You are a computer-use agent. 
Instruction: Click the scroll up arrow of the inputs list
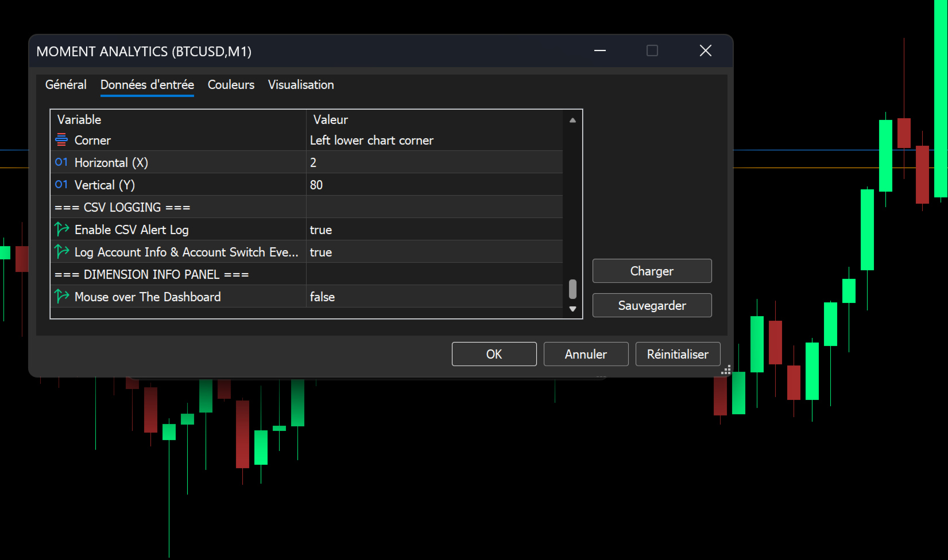pyautogui.click(x=572, y=120)
